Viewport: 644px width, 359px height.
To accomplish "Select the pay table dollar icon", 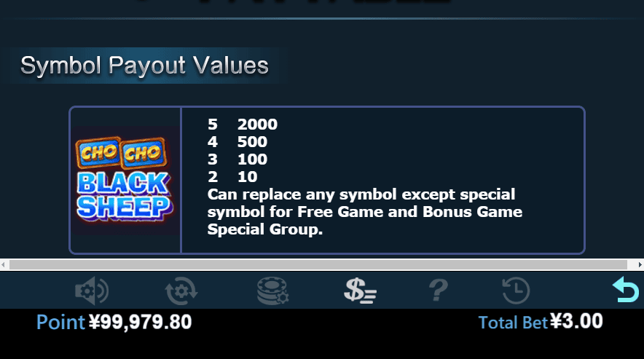I will [360, 291].
